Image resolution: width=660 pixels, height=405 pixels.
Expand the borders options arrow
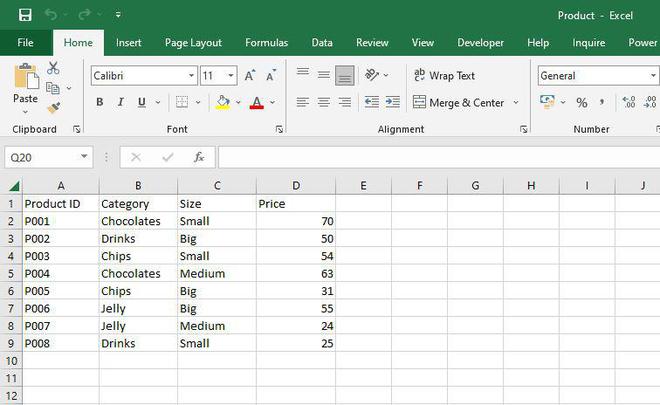click(198, 102)
